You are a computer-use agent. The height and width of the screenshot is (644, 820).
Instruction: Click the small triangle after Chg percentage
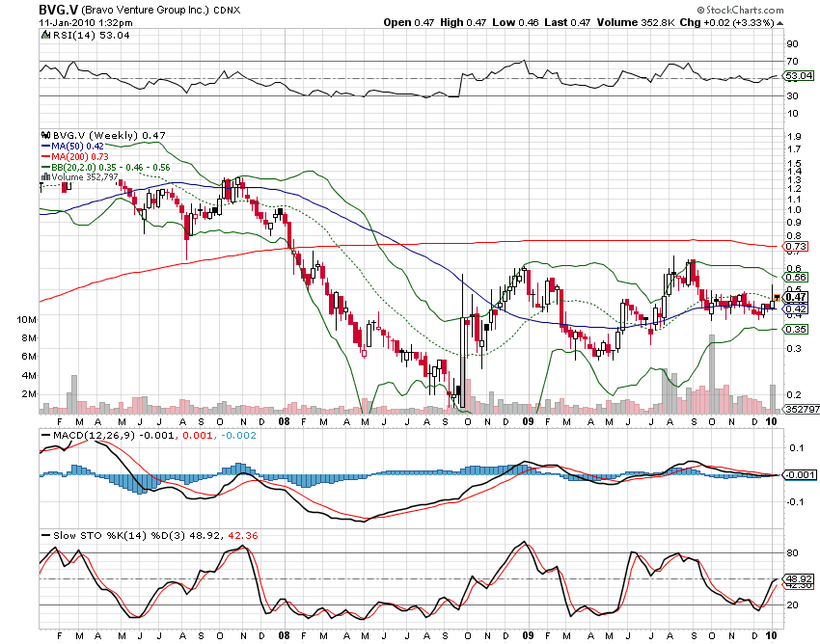pos(779,23)
